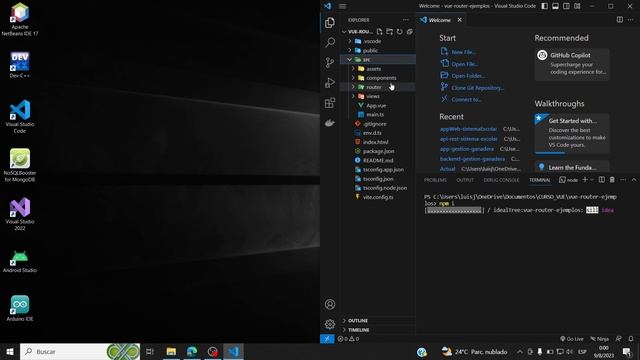Open Explorer views and more actions menu
Screen dimensions: 640x360
pyautogui.click(x=405, y=20)
